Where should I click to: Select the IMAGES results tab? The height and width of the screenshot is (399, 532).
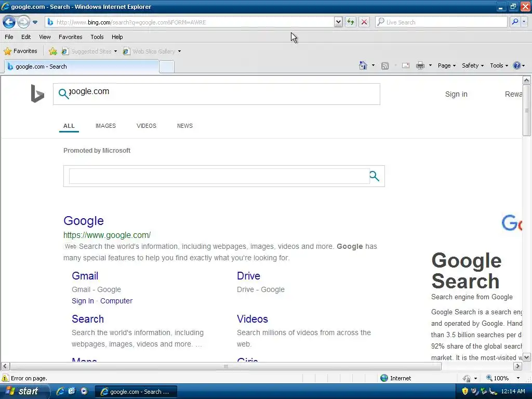click(105, 126)
